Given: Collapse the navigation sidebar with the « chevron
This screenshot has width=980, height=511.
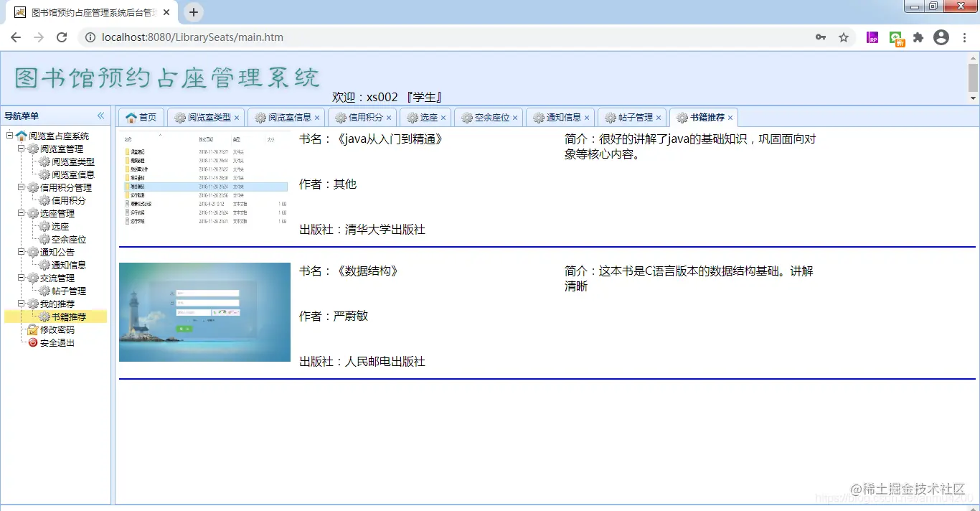Looking at the screenshot, I should [101, 116].
